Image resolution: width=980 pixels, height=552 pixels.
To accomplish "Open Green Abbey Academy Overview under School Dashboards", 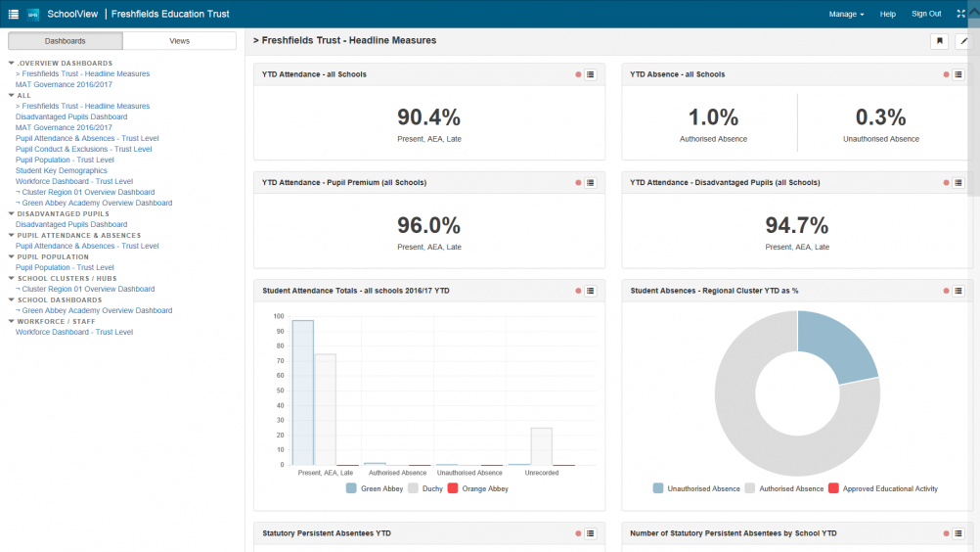I will 94,310.
